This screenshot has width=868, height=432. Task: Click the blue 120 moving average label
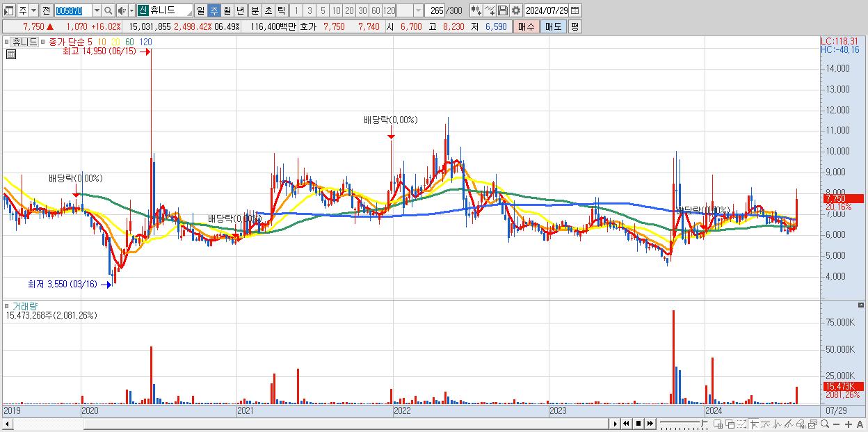click(146, 42)
